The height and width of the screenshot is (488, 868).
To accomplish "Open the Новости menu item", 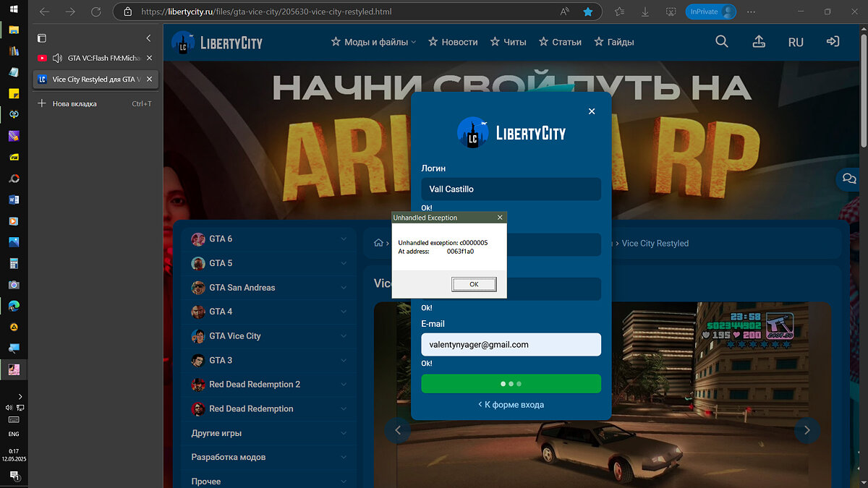I will pos(453,42).
